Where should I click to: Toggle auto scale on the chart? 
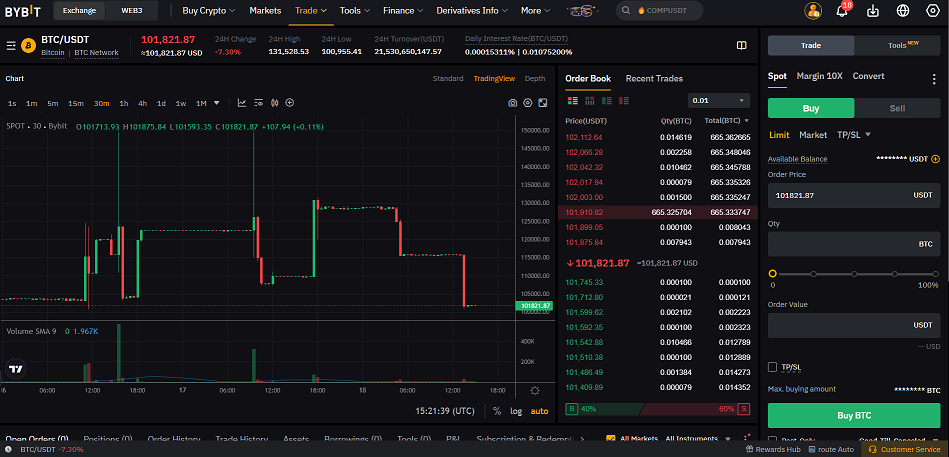point(539,411)
